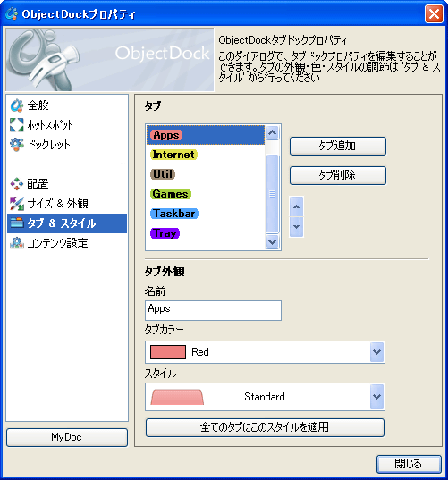Select the Apps tab entry

206,135
